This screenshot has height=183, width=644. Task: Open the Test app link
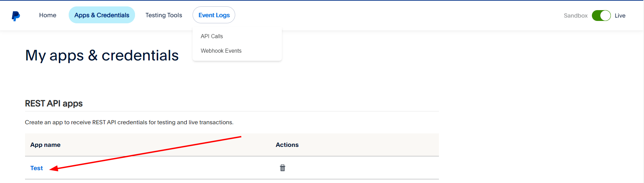(37, 168)
